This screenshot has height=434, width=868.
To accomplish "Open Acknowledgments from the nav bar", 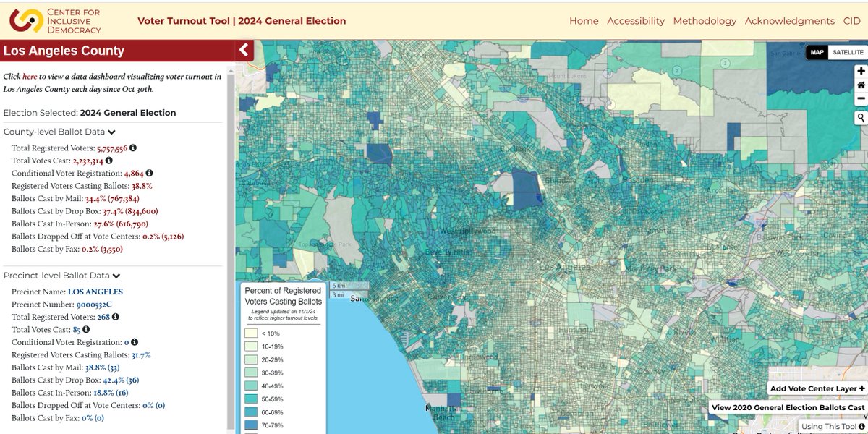I will coord(790,21).
